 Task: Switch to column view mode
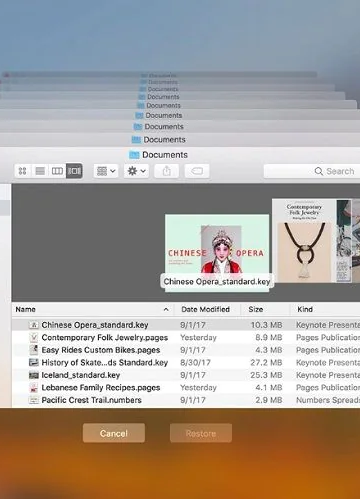pyautogui.click(x=57, y=171)
